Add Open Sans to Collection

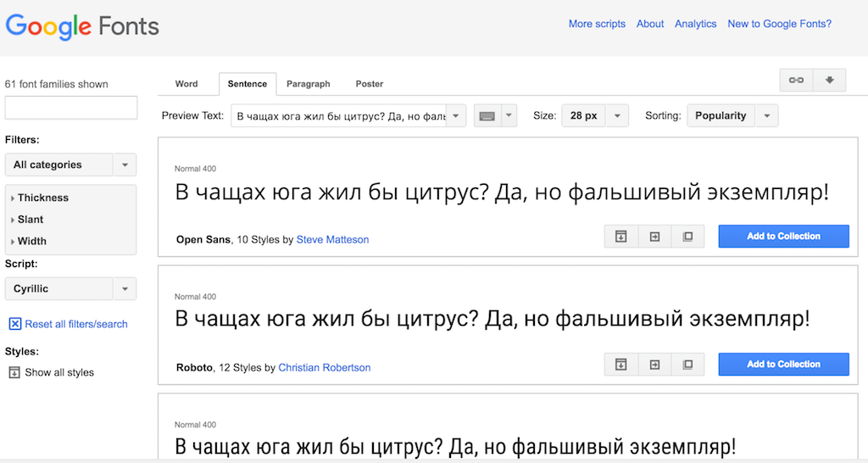pos(783,237)
